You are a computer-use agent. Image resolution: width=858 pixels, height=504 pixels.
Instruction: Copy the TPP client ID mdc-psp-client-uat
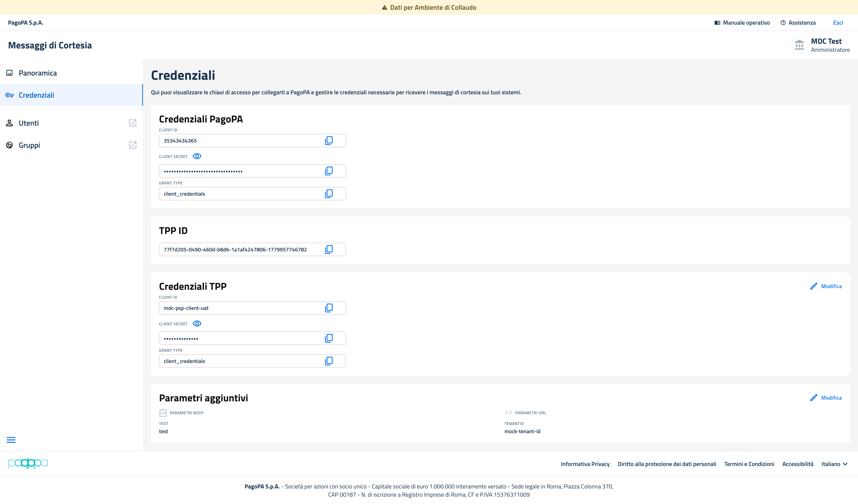tap(329, 308)
